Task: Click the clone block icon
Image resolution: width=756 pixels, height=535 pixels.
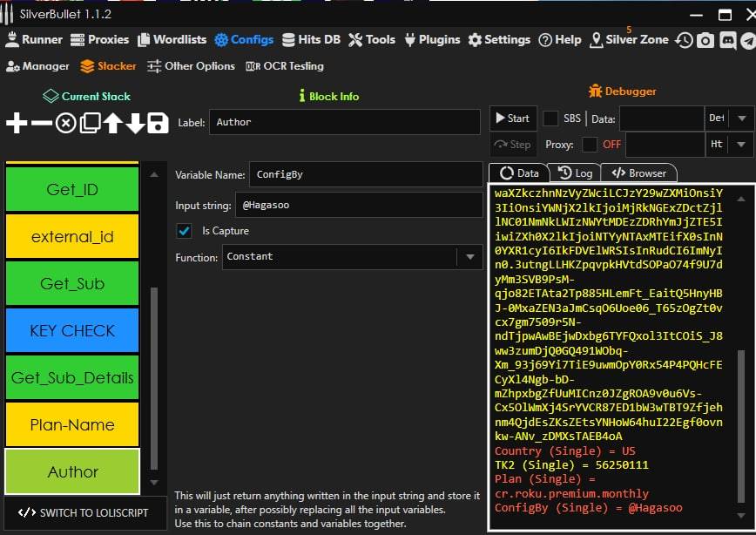Action: pyautogui.click(x=89, y=124)
